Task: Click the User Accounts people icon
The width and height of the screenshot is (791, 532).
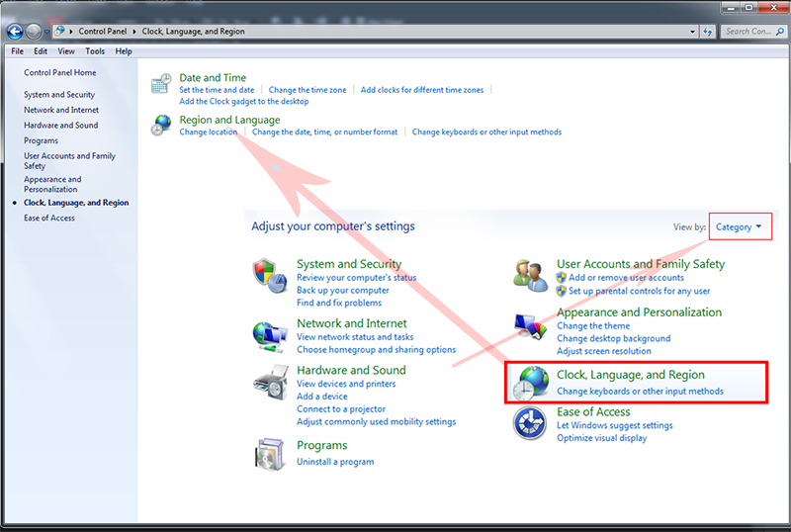Action: click(x=530, y=276)
